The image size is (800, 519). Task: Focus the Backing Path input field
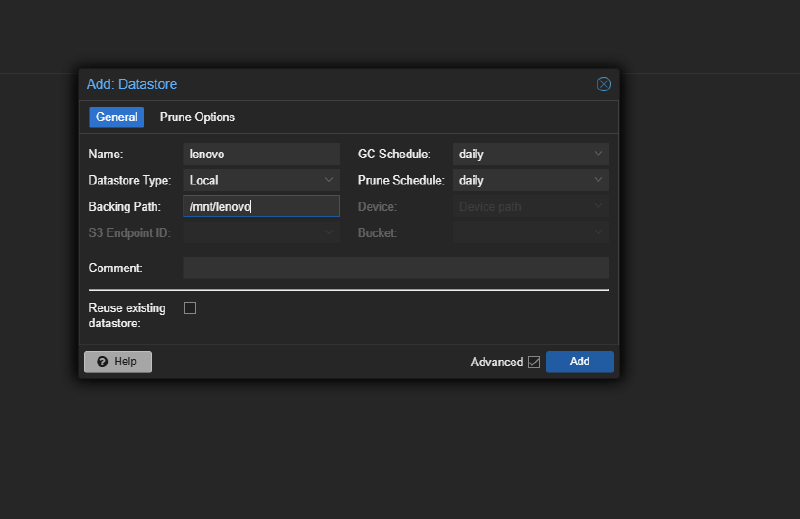[x=262, y=206]
